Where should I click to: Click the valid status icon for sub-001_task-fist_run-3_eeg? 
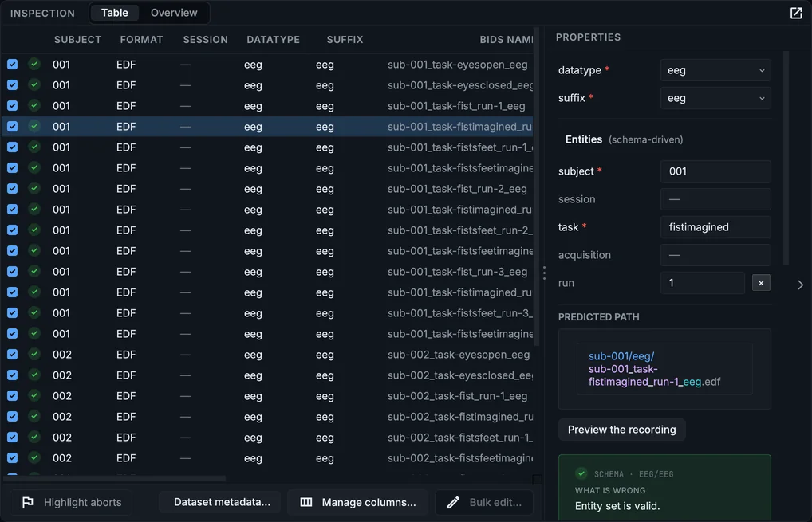click(x=34, y=271)
